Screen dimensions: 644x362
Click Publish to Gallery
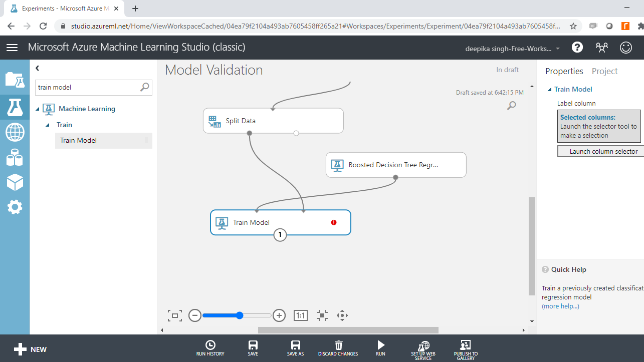[x=466, y=350]
